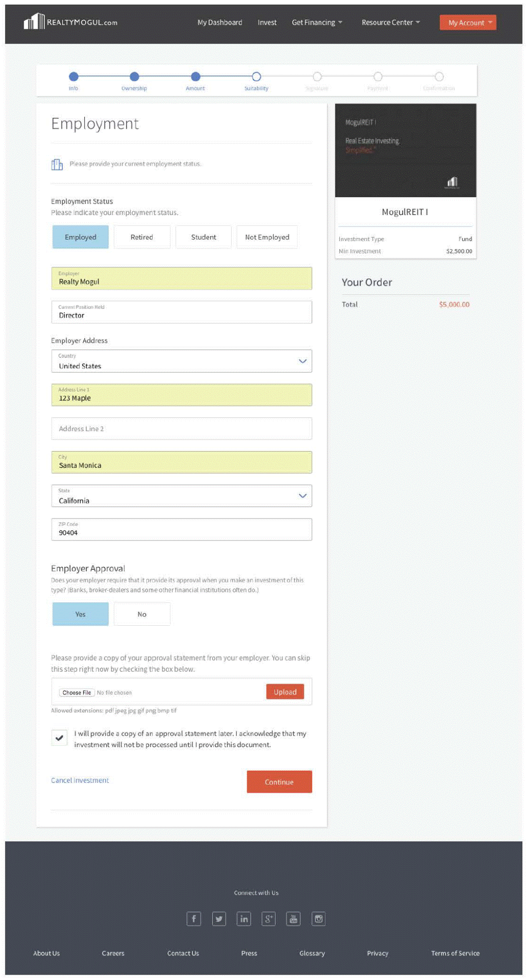Select the Retired employment status
Image resolution: width=527 pixels, height=980 pixels.
(142, 237)
